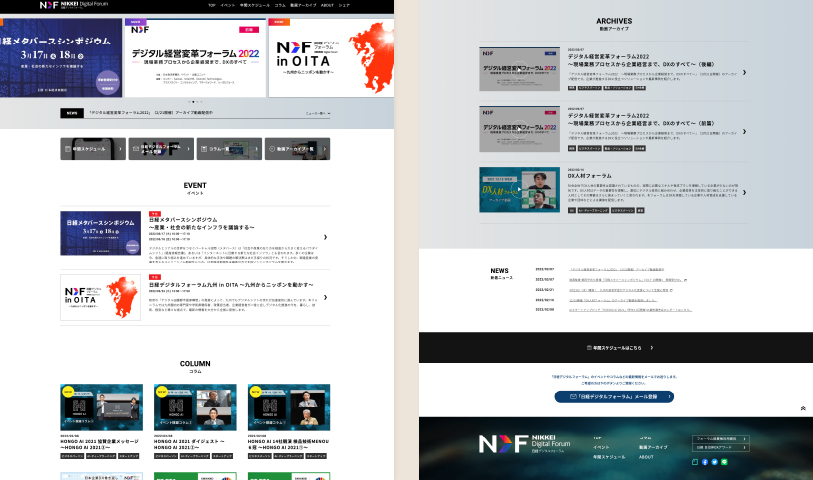Click the first carousel pagination dot

pyautogui.click(x=189, y=102)
